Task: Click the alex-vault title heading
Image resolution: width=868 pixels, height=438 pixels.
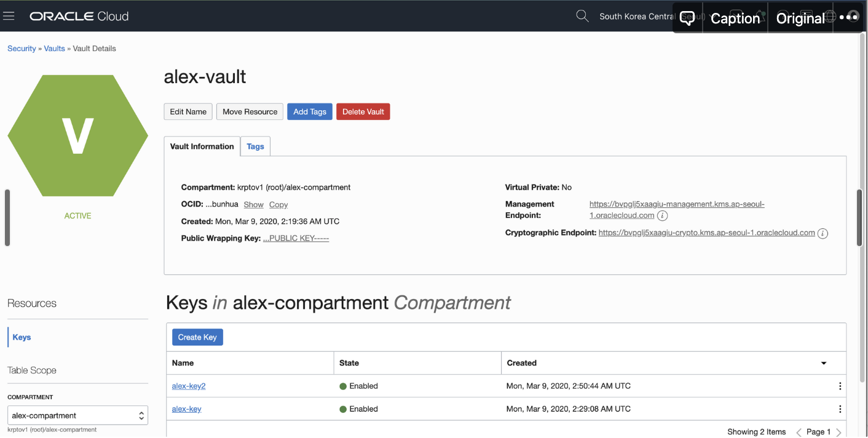Action: click(x=205, y=77)
